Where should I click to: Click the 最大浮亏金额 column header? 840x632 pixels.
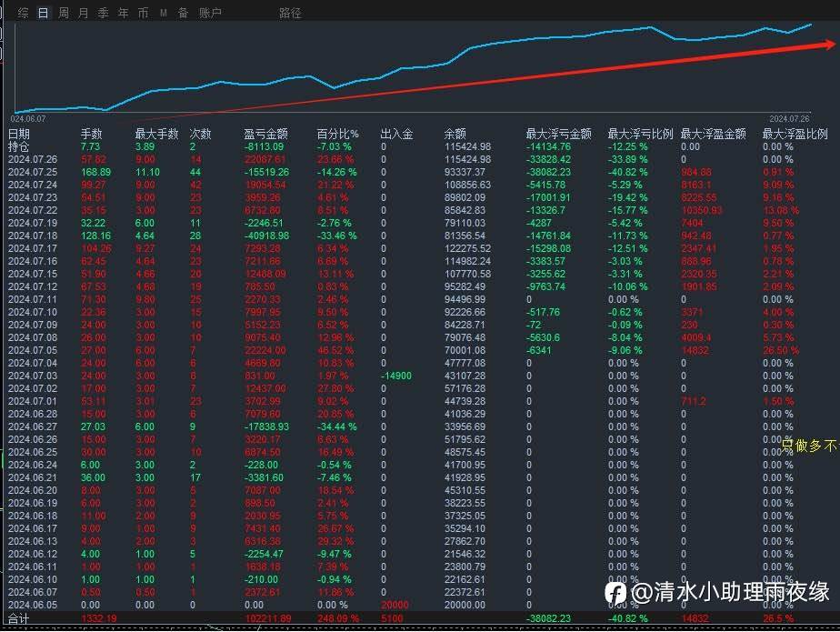[x=559, y=134]
